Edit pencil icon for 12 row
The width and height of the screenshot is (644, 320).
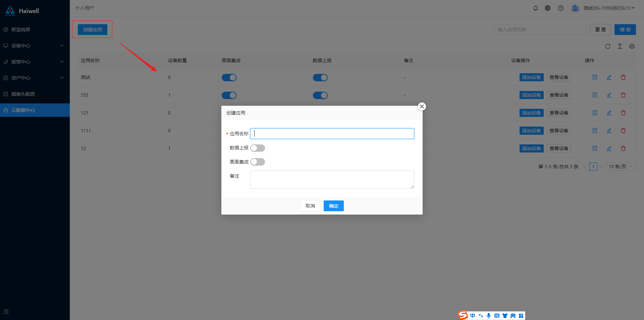point(609,148)
